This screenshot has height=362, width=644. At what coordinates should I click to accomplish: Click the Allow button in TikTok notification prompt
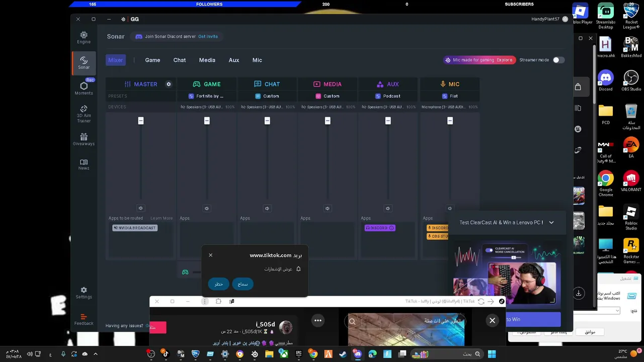243,284
